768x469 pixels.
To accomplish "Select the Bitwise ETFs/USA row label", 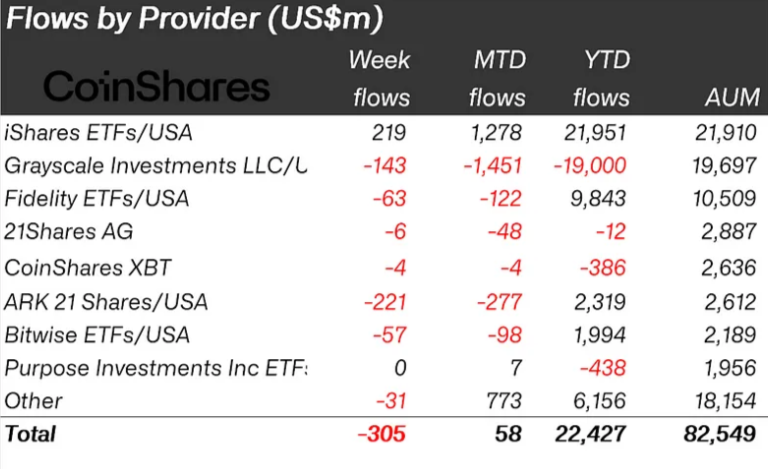I will click(97, 334).
